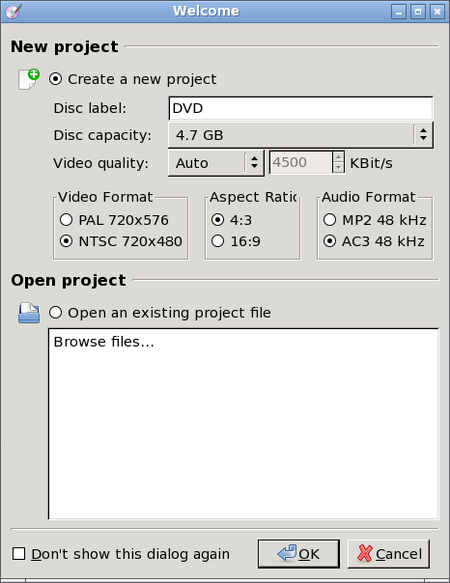Click the OK button arrow icon
The image size is (450, 583).
pos(287,553)
